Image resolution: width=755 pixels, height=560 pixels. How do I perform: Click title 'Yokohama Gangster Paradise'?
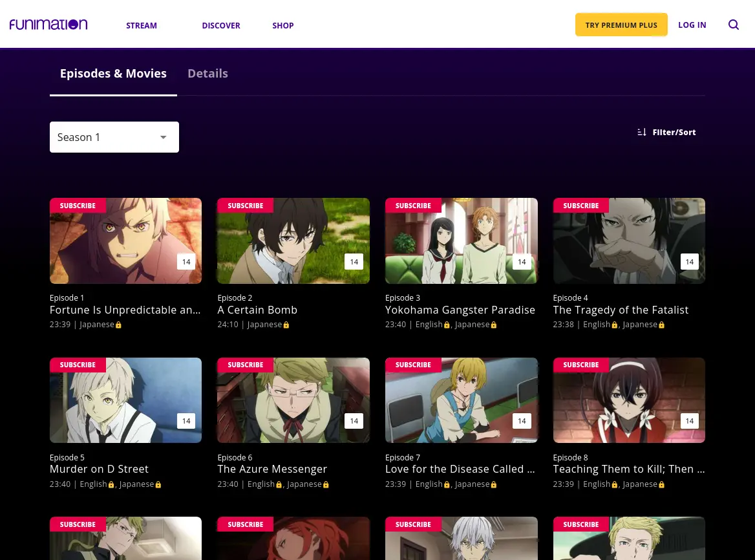point(460,310)
